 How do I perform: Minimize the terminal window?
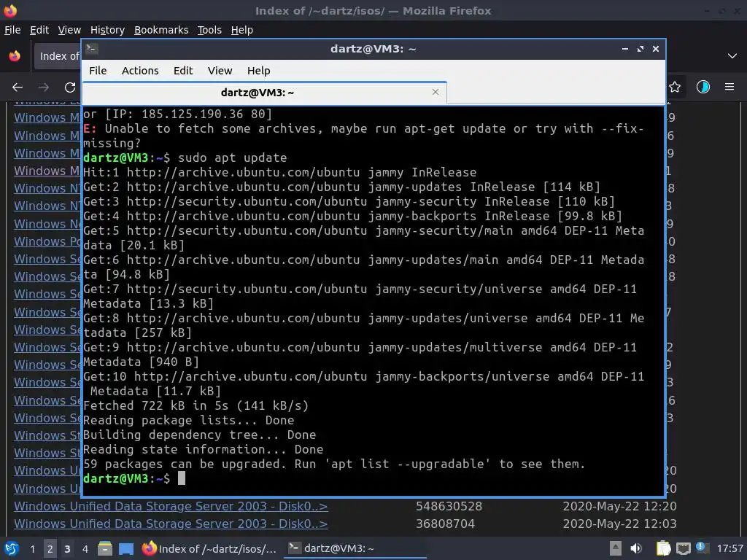coord(625,49)
